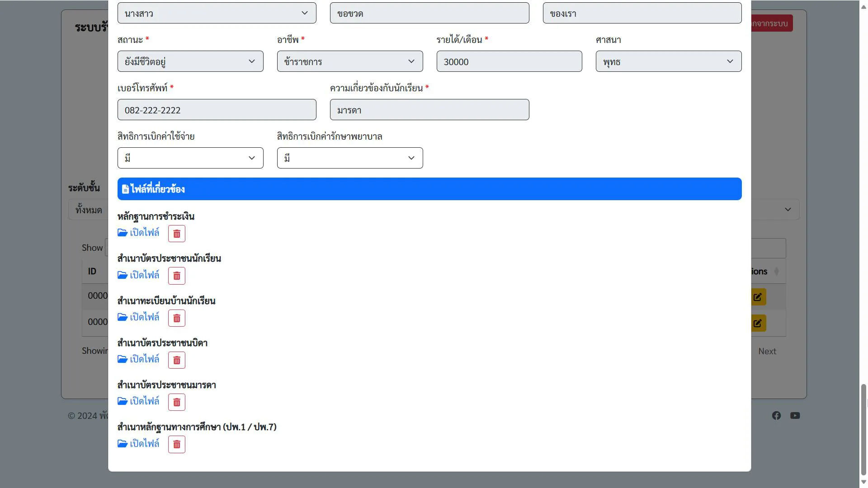Click the first name field showing ขอขวด

pyautogui.click(x=429, y=13)
